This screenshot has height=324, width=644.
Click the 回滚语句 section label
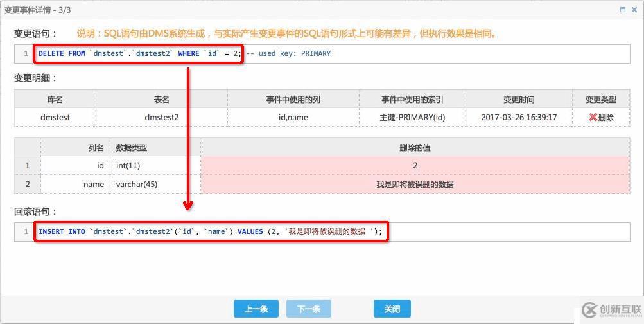35,212
